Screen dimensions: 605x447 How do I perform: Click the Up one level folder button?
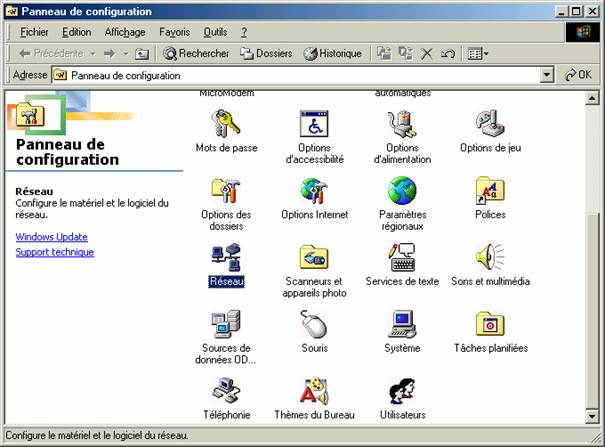tap(142, 54)
